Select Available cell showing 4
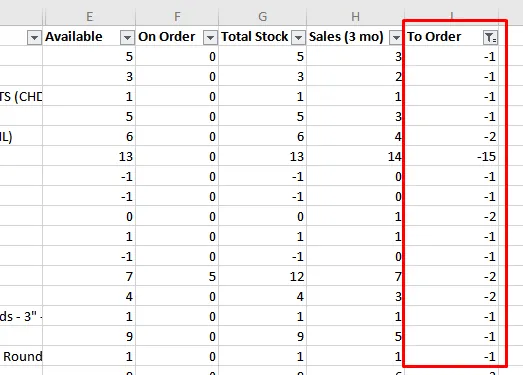This screenshot has height=375, width=523. tap(89, 296)
